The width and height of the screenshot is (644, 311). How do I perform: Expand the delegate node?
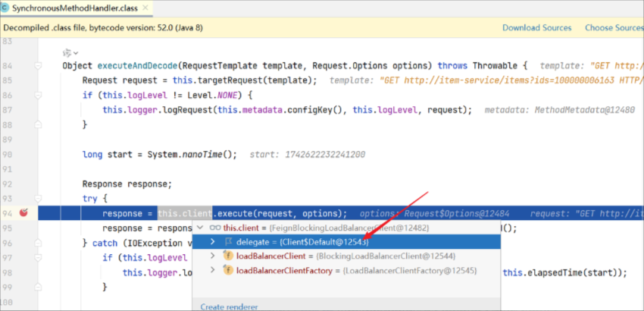click(212, 241)
